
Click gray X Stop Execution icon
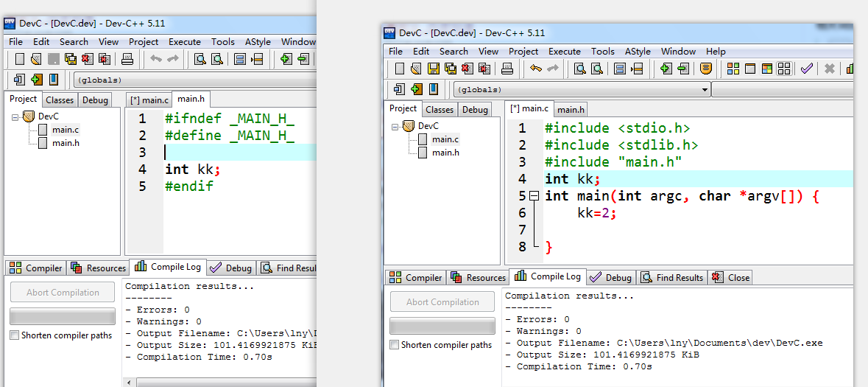point(829,69)
